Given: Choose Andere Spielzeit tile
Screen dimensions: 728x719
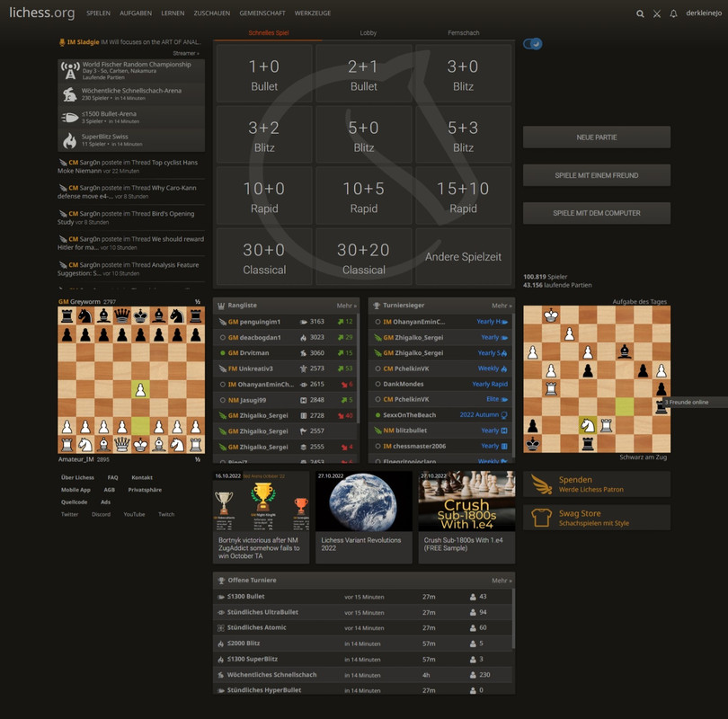Looking at the screenshot, I should pyautogui.click(x=463, y=257).
